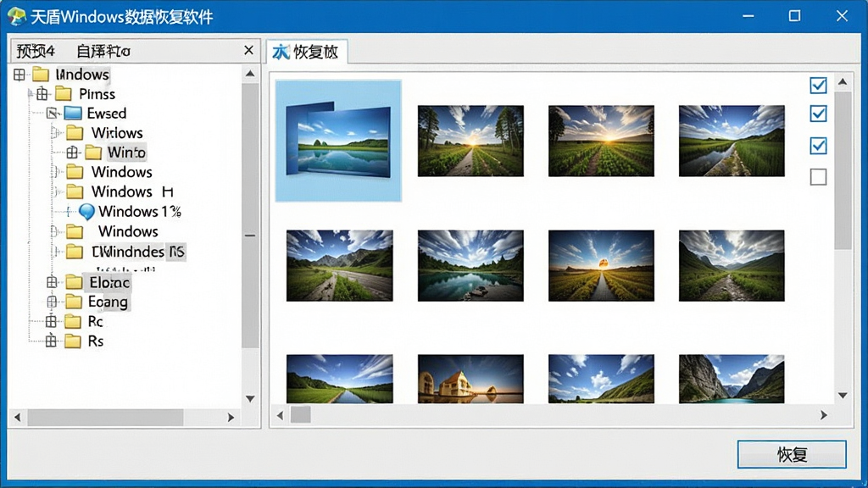Click the thumbnail panel vertical scrollbar thumb
This screenshot has height=488, width=868.
(843, 170)
